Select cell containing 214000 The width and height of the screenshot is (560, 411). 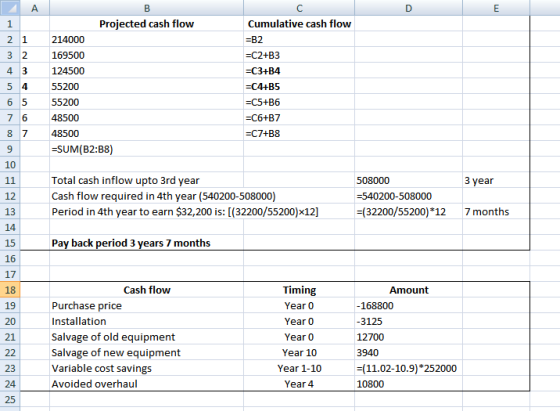point(146,39)
